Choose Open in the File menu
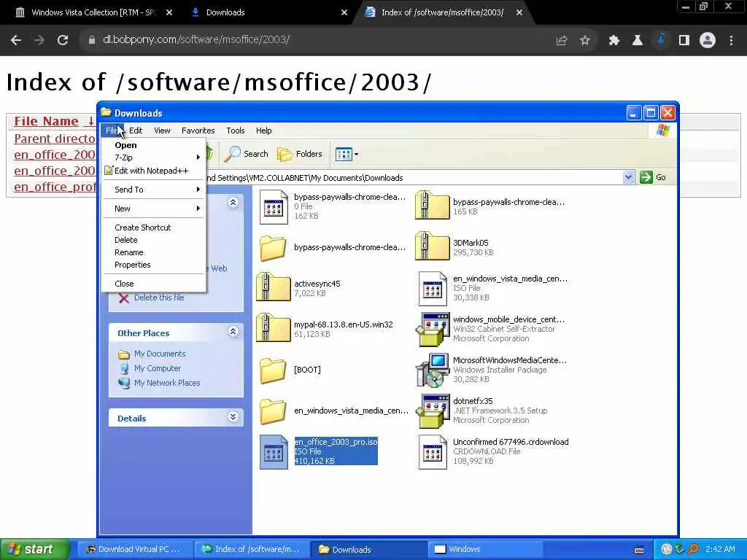This screenshot has width=747, height=560. tap(153, 145)
